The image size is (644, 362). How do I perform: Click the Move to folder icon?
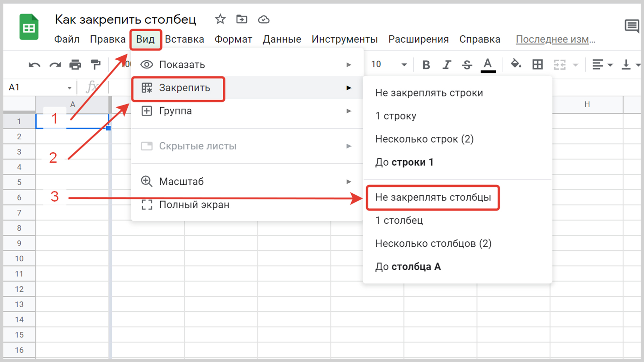coord(241,19)
